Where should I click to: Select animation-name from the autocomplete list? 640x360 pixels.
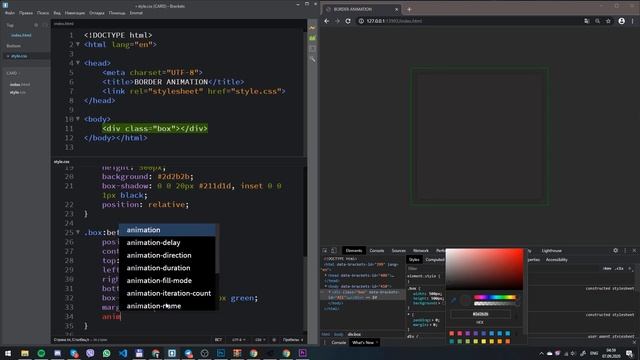coord(167,306)
